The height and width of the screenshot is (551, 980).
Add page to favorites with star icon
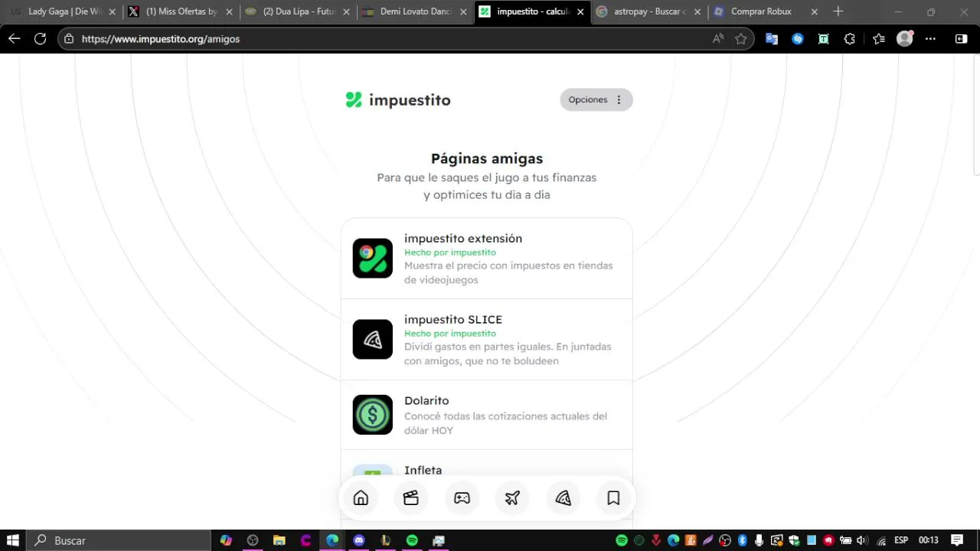[740, 38]
